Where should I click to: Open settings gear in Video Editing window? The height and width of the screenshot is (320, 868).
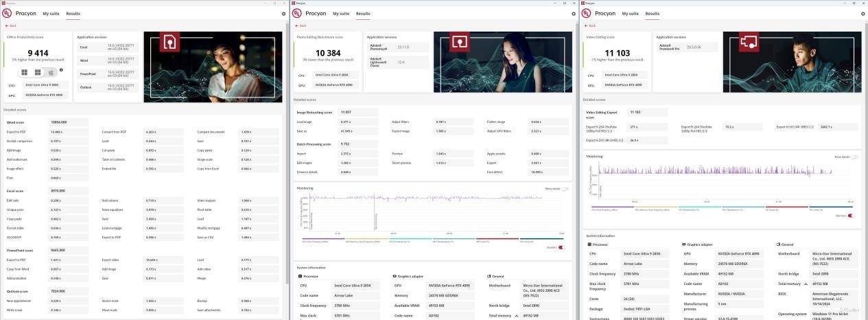pos(863,14)
